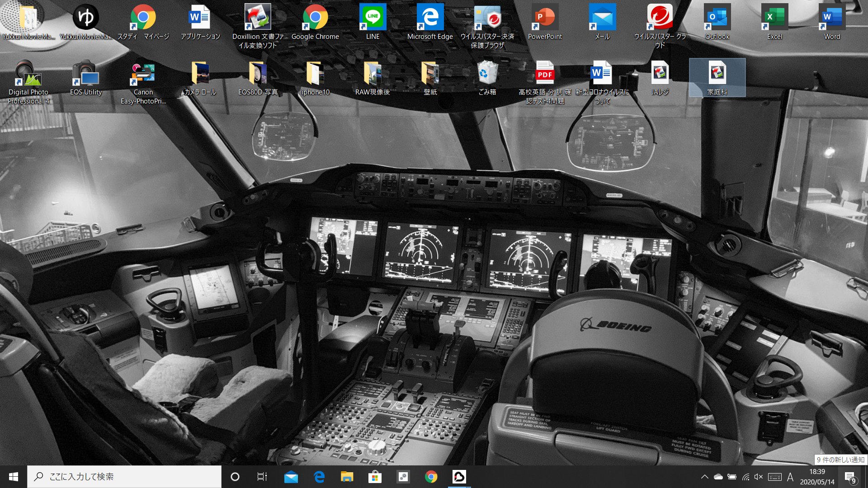
Task: Open the ごみ箱 recycle bin
Action: point(487,78)
